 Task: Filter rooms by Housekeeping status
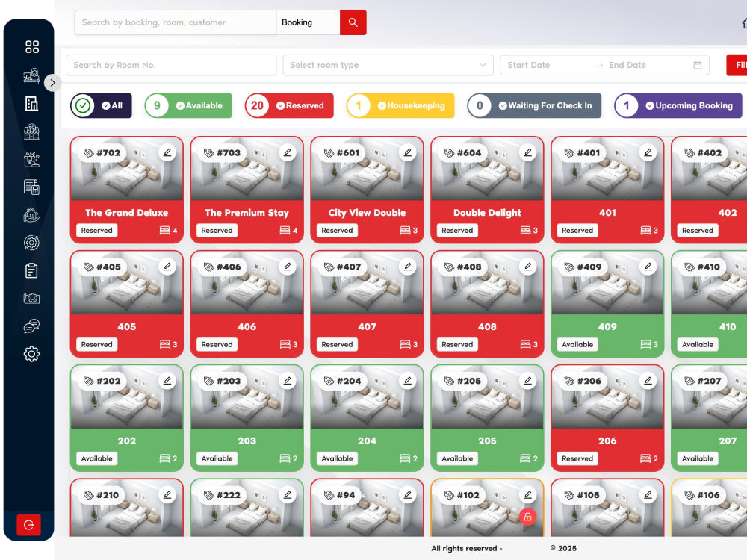tap(400, 106)
